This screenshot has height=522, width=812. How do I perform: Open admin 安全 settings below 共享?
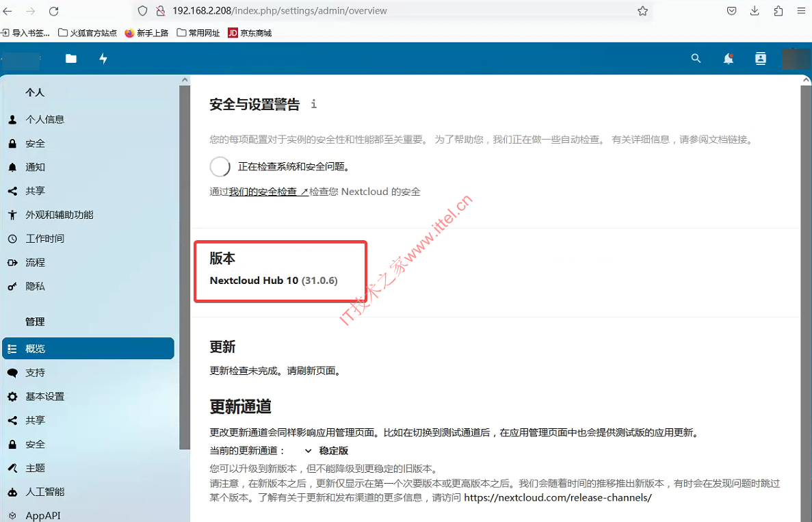pyautogui.click(x=88, y=444)
